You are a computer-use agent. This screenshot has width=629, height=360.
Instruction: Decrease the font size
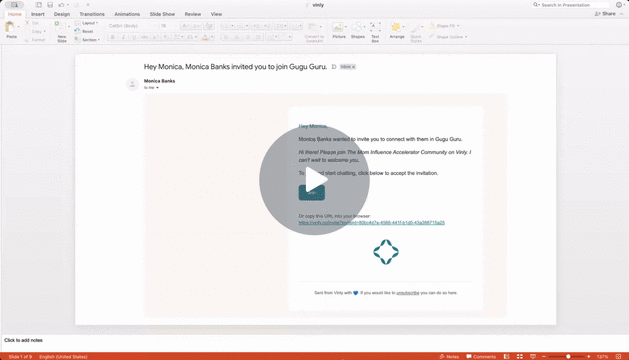click(x=197, y=26)
